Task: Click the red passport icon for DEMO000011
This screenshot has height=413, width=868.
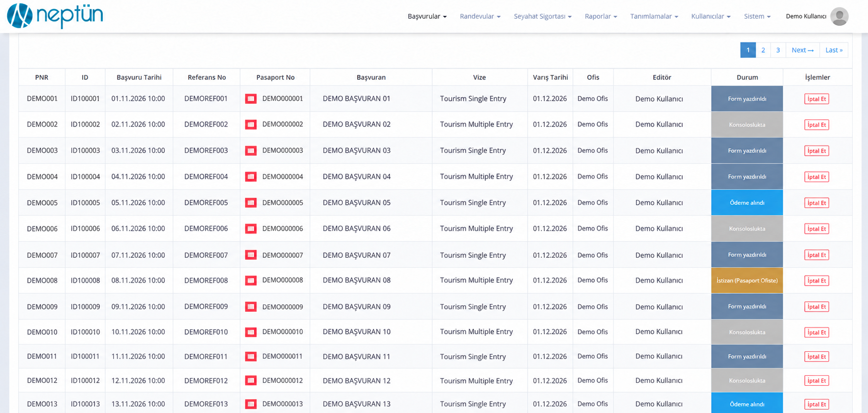Action: coord(251,357)
